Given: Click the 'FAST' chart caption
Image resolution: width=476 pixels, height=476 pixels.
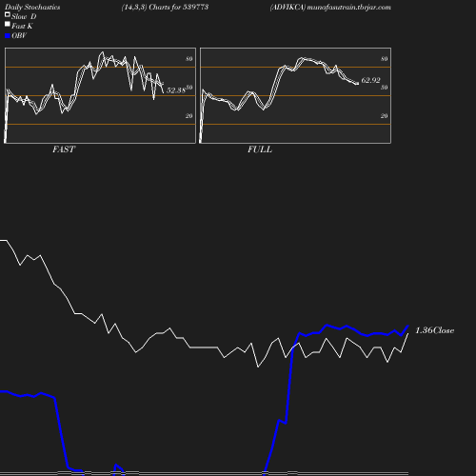Looking at the screenshot, I should point(64,149).
